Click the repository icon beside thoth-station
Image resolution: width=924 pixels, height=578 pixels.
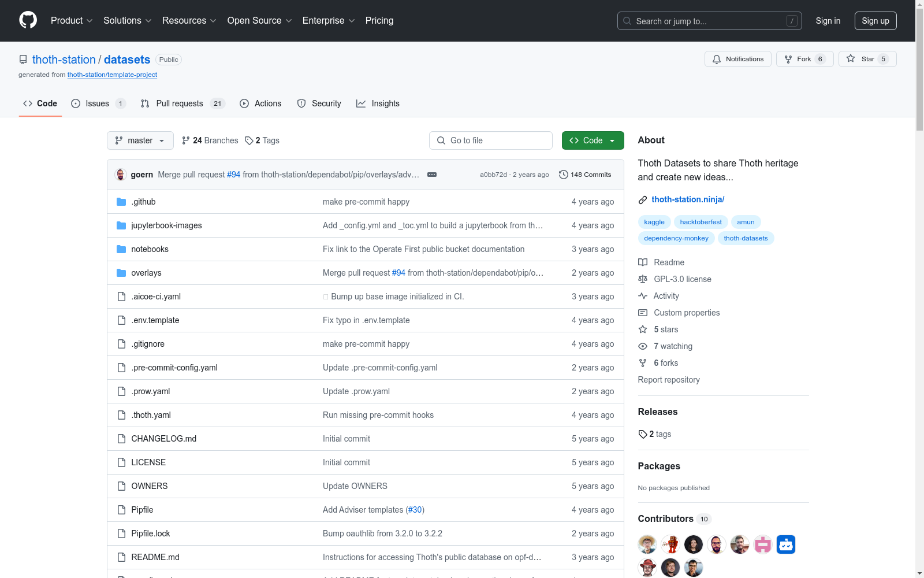[x=23, y=60]
